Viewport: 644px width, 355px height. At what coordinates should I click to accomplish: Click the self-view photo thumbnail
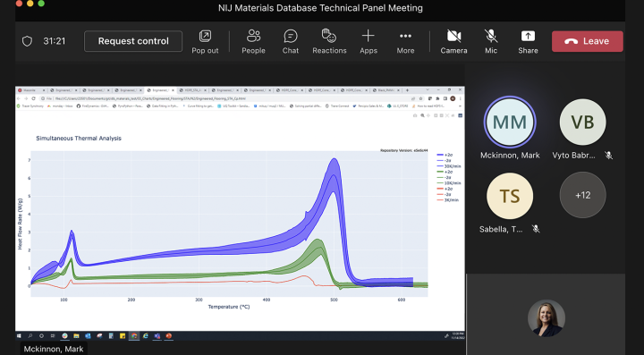click(x=547, y=318)
